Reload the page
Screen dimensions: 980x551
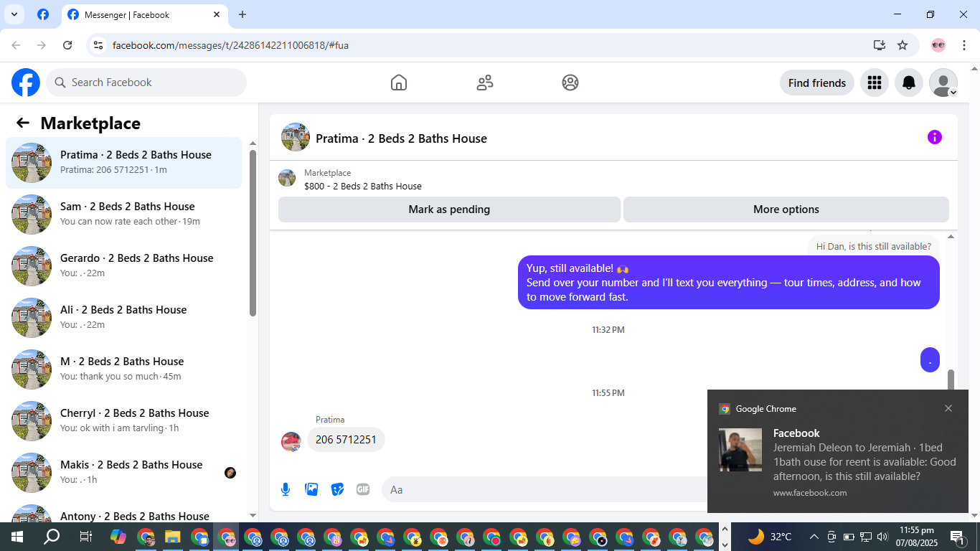(x=67, y=45)
